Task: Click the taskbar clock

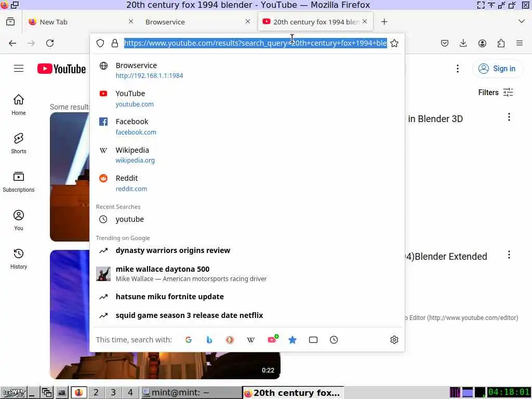Action: pyautogui.click(x=509, y=392)
